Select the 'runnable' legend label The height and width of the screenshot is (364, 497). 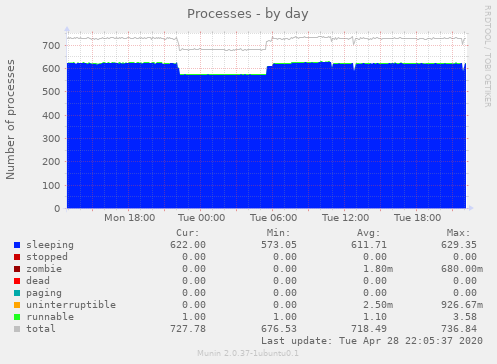(x=50, y=317)
